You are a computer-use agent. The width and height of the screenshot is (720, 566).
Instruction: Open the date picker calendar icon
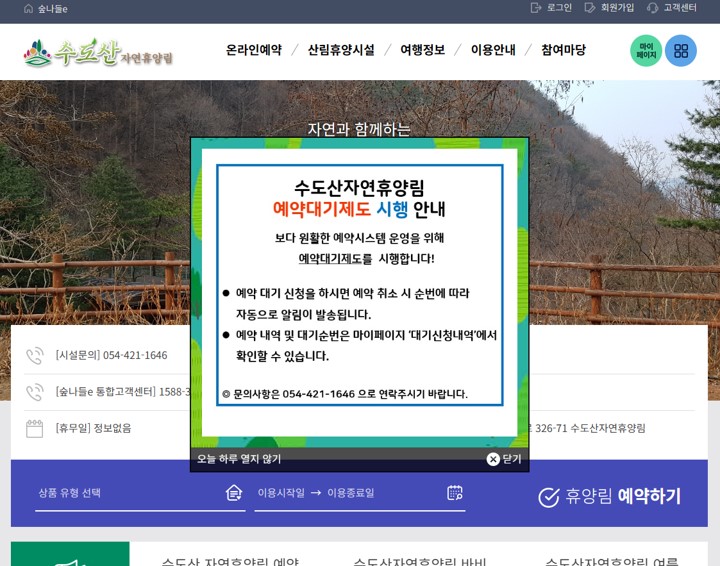(x=455, y=493)
